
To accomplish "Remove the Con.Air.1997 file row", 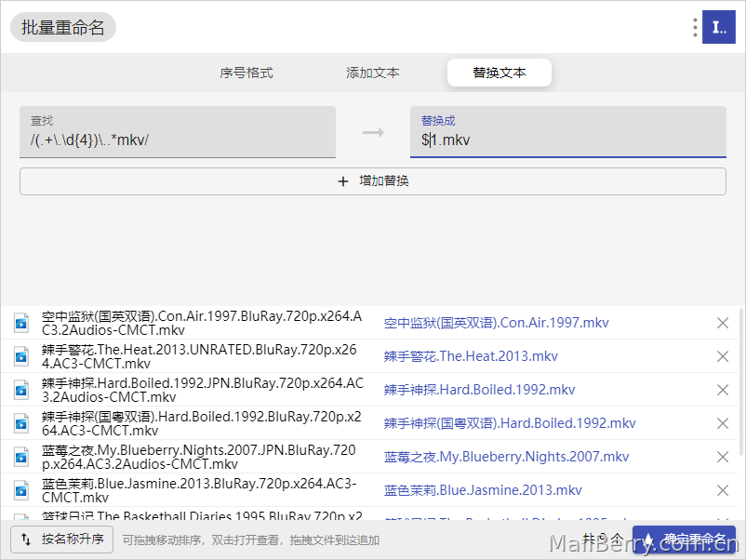I will (x=723, y=323).
